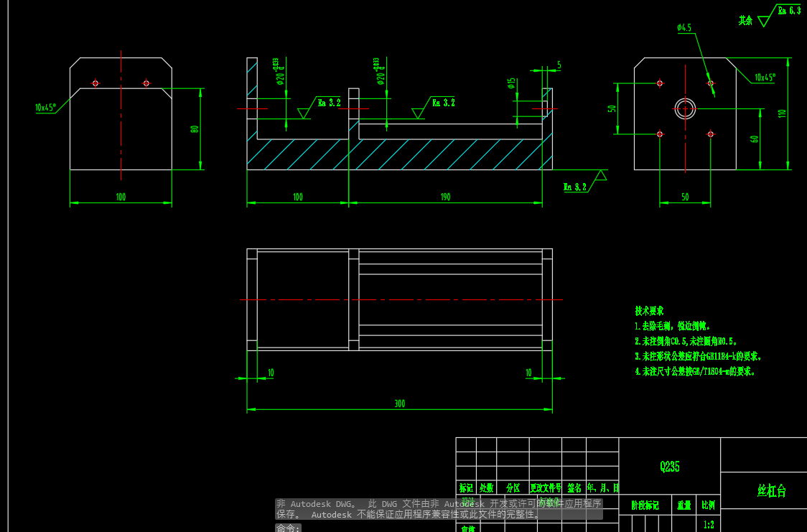This screenshot has height=532, width=807.
Task: Click the horizontal '50' dimension below right view
Action: point(685,197)
